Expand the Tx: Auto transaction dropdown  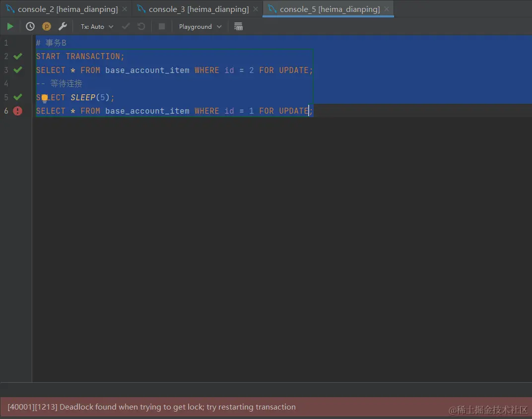[97, 27]
